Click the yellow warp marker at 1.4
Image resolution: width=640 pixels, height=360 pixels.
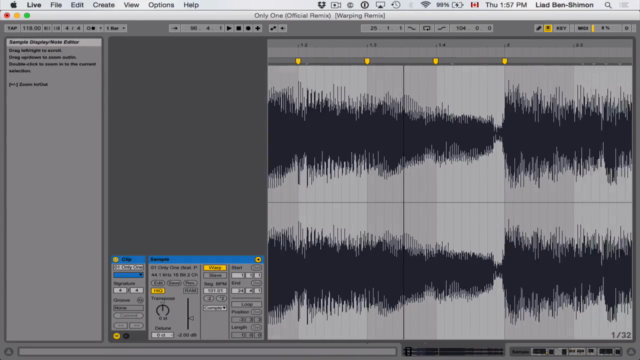point(436,61)
